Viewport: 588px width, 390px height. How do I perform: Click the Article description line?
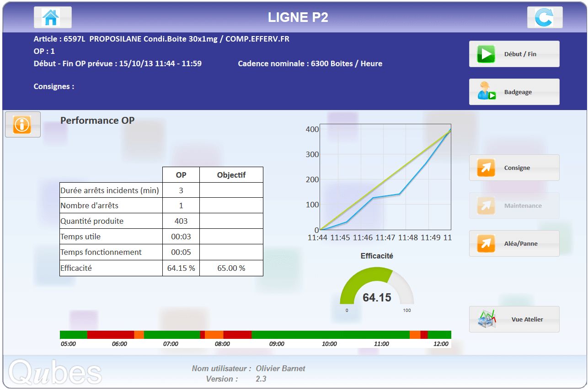point(161,39)
